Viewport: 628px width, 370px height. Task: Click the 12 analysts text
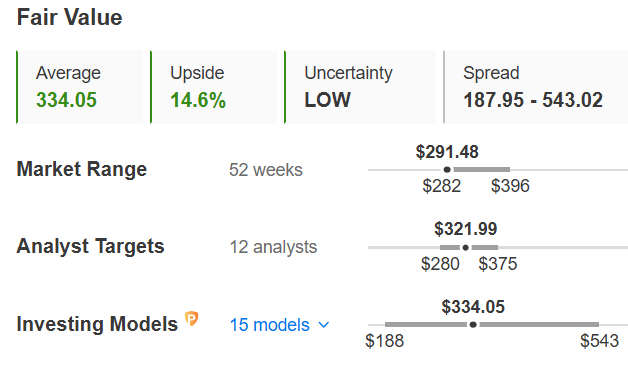273,247
